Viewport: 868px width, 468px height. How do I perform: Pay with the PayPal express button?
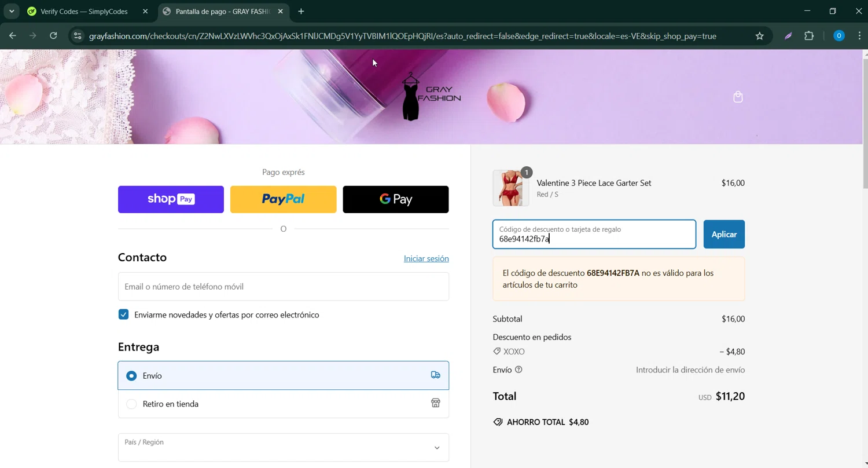tap(283, 199)
